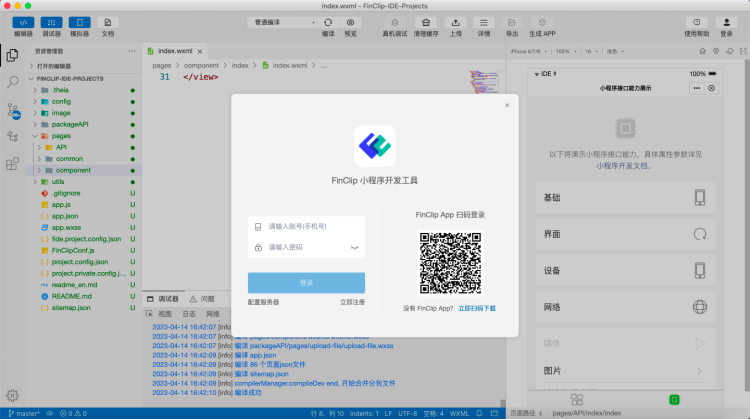Image resolution: width=750 pixels, height=419 pixels.
Task: Click the password input field
Action: click(x=306, y=247)
